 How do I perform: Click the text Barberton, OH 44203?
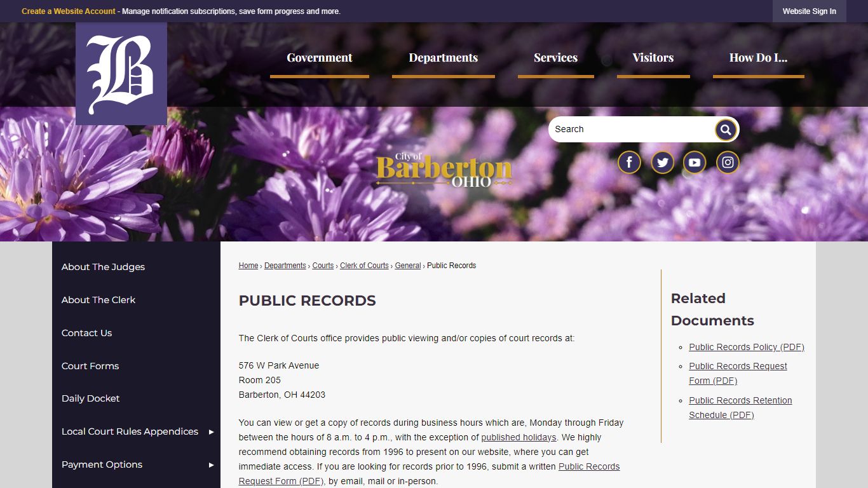282,395
